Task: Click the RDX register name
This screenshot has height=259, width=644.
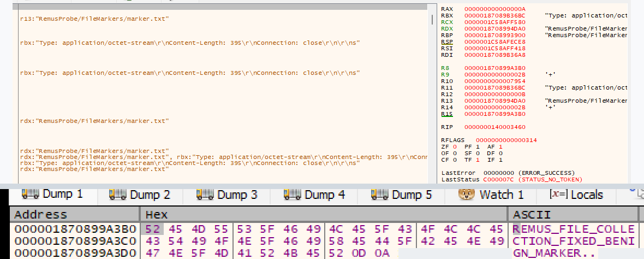Action: pyautogui.click(x=448, y=29)
